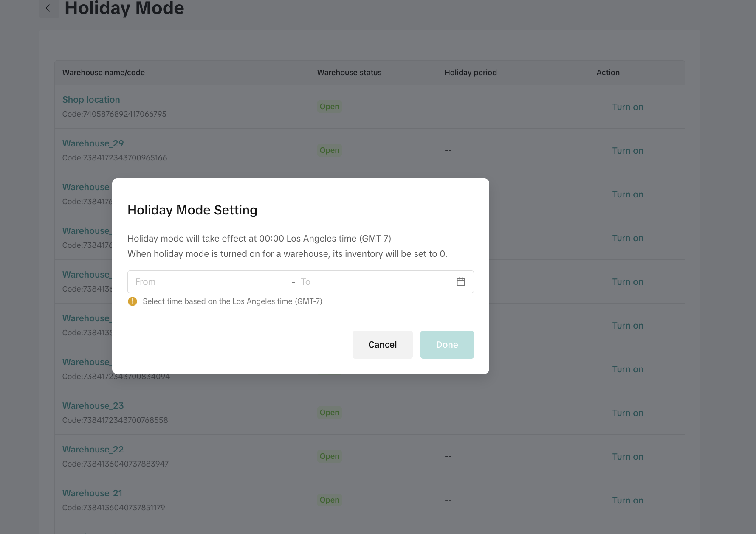Open the Warehouse_22 name link
Viewport: 756px width, 534px height.
pyautogui.click(x=93, y=450)
